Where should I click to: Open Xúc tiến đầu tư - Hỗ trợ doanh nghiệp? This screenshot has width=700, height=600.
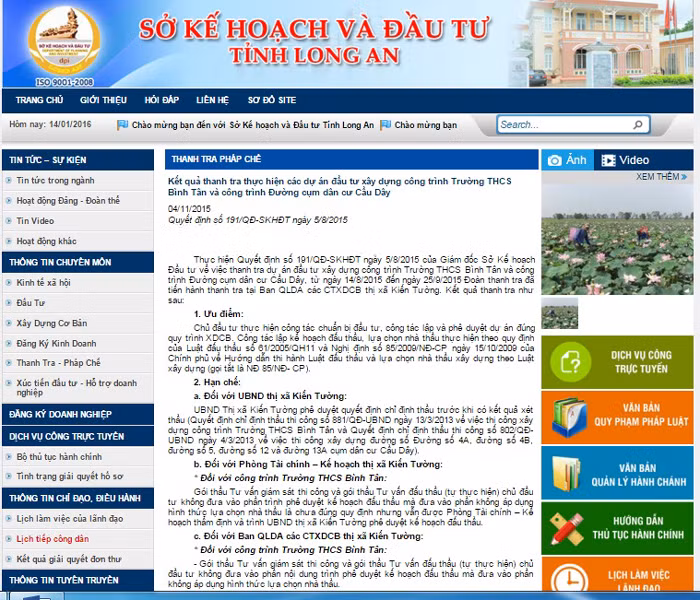point(77,388)
